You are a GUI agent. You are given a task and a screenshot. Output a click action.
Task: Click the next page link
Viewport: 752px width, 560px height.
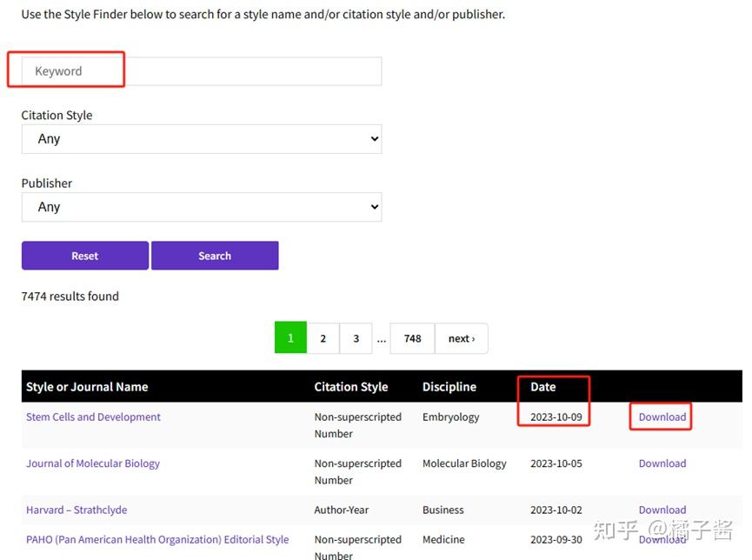(462, 338)
